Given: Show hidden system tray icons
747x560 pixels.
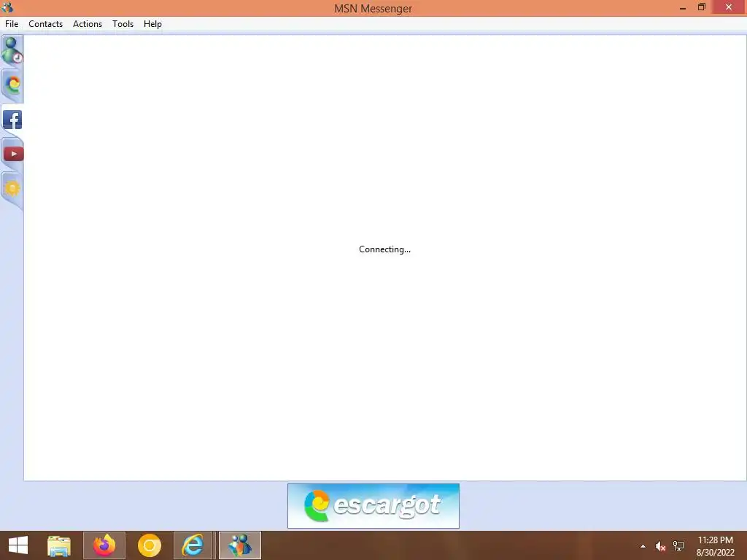Looking at the screenshot, I should 643,546.
